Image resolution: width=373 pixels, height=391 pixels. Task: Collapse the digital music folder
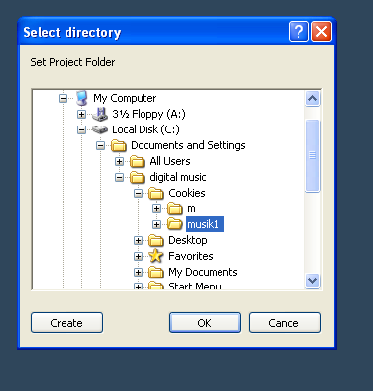[x=119, y=177]
